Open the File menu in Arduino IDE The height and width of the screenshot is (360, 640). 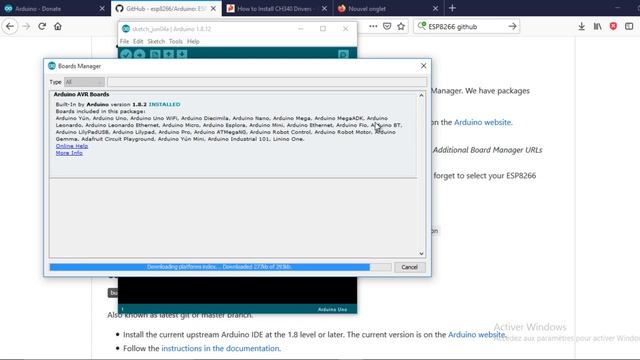click(124, 41)
